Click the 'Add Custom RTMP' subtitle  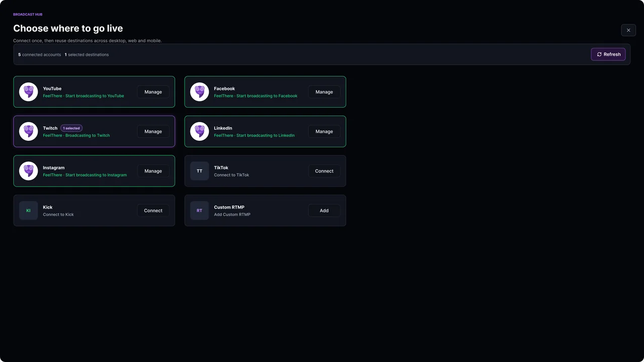(x=232, y=215)
